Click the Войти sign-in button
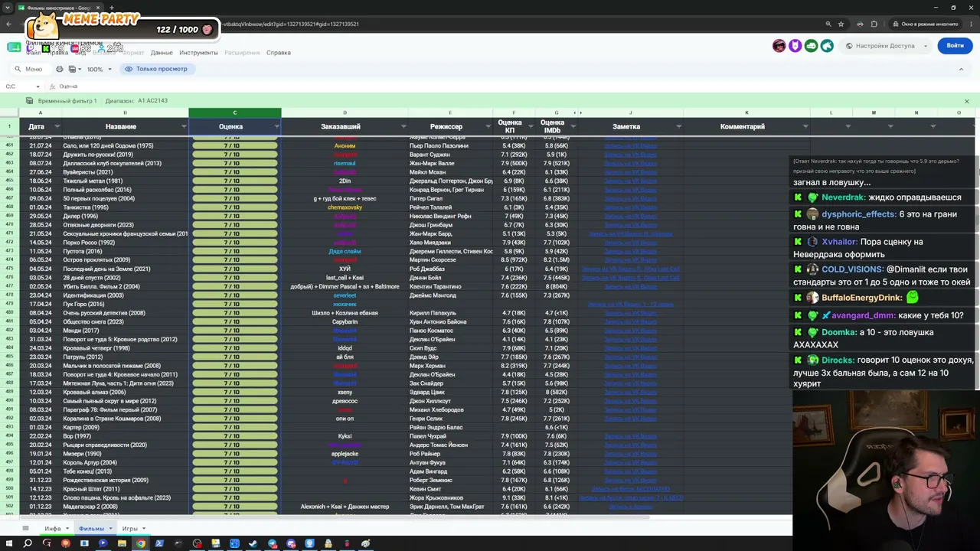Viewport: 980px width, 551px height. coord(955,45)
